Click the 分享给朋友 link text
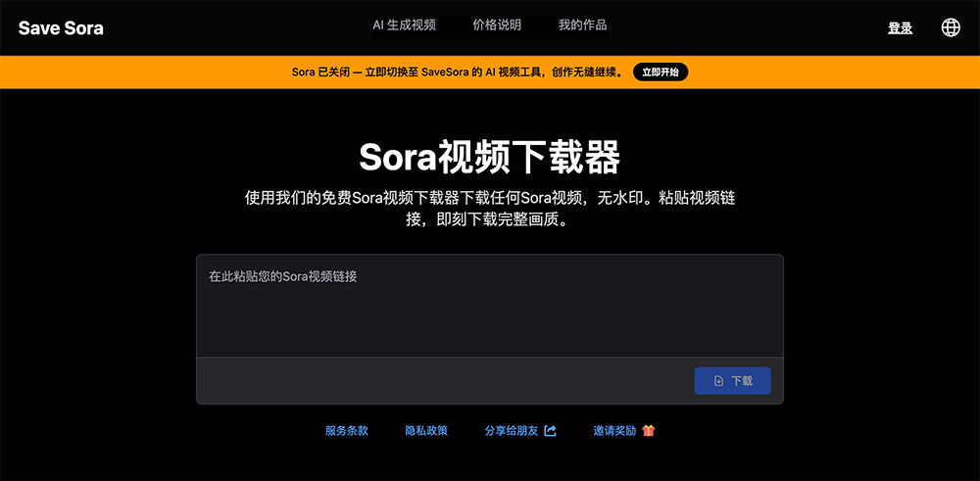Viewport: 980px width, 481px height. 512,430
